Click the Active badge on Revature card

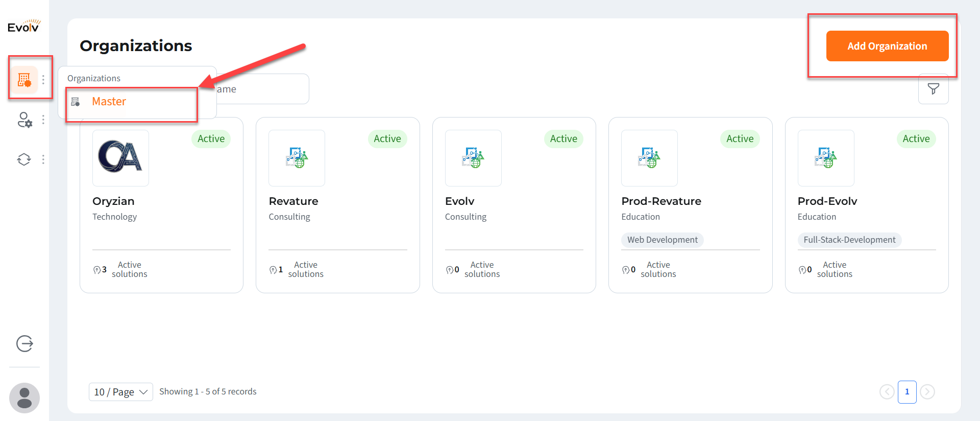(x=387, y=139)
